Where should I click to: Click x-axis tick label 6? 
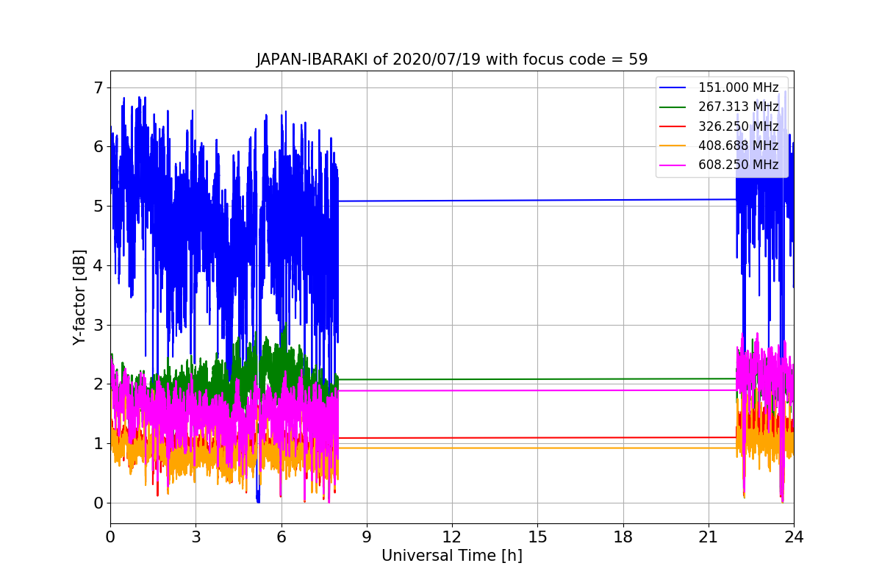[x=281, y=537]
